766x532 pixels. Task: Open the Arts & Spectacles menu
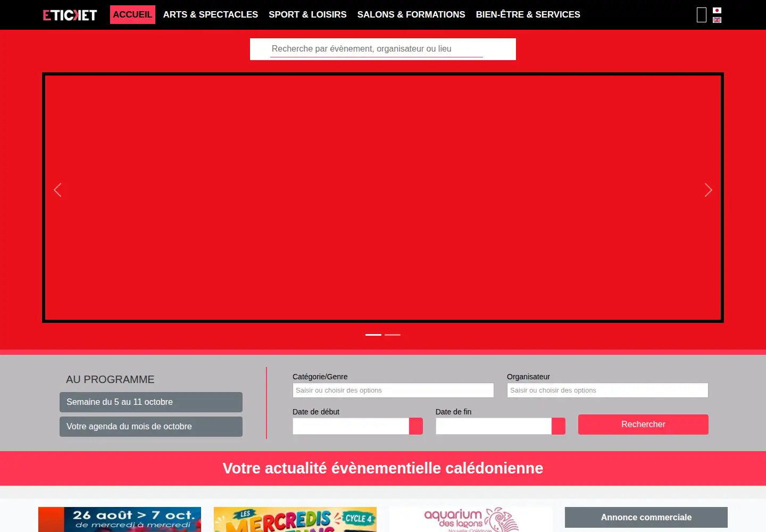click(211, 15)
